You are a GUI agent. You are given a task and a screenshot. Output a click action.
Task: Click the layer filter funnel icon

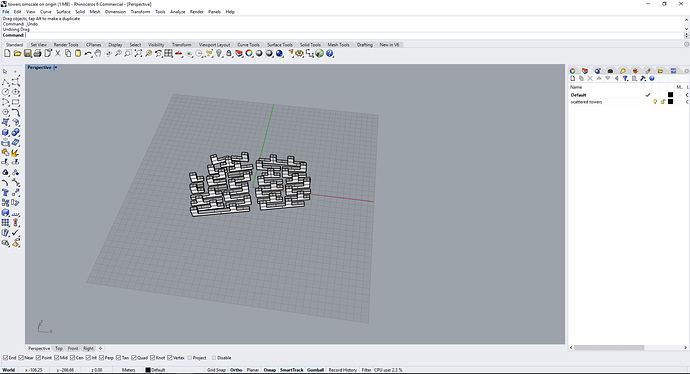click(625, 78)
